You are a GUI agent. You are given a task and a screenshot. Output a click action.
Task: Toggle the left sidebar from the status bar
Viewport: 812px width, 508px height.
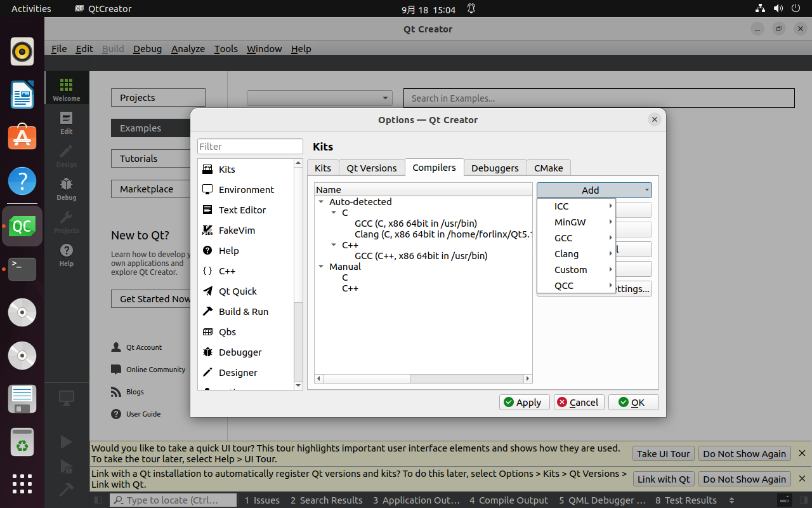(98, 500)
